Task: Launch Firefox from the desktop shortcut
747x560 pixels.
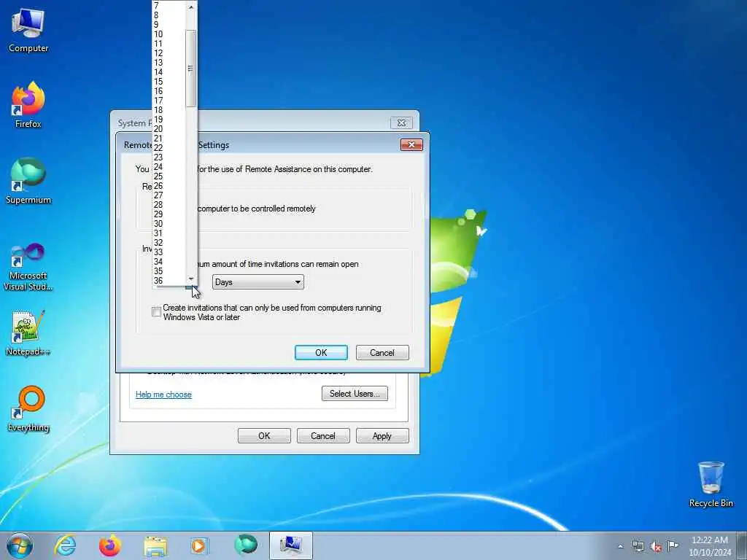Action: pyautogui.click(x=28, y=105)
